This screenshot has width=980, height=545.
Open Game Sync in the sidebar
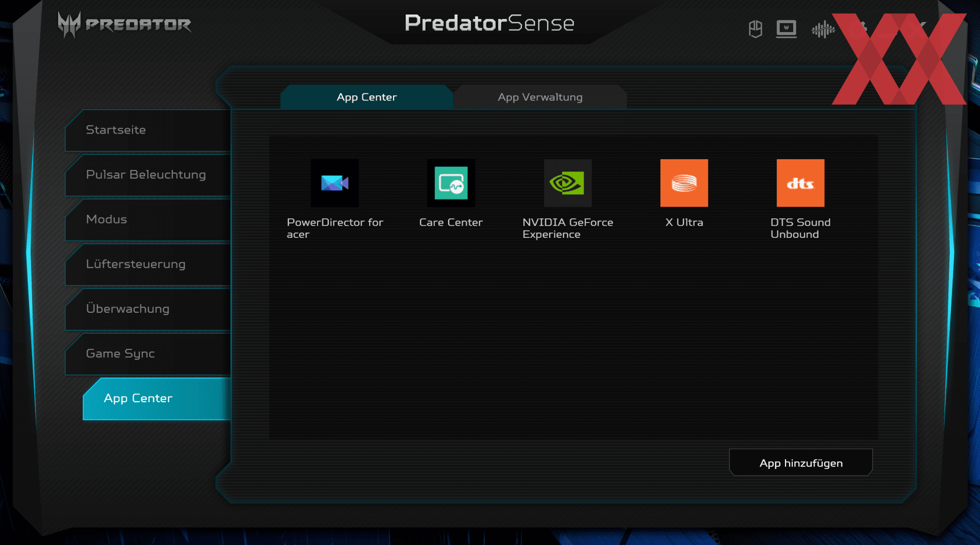[x=148, y=354]
